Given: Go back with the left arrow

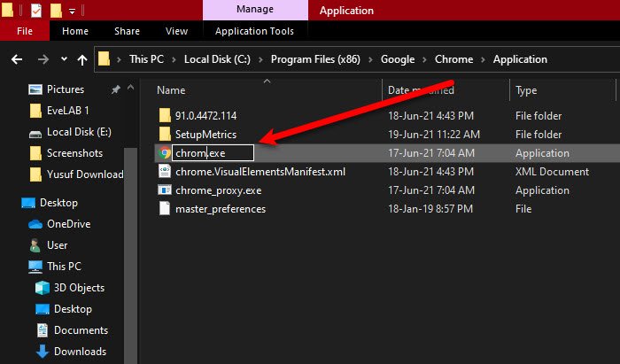Looking at the screenshot, I should (x=17, y=59).
